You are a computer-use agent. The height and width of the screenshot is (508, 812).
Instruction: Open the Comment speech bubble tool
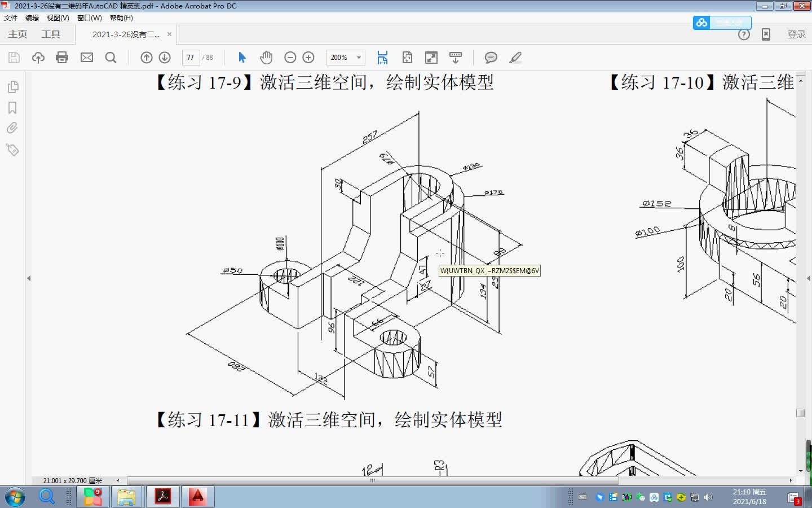tap(491, 57)
